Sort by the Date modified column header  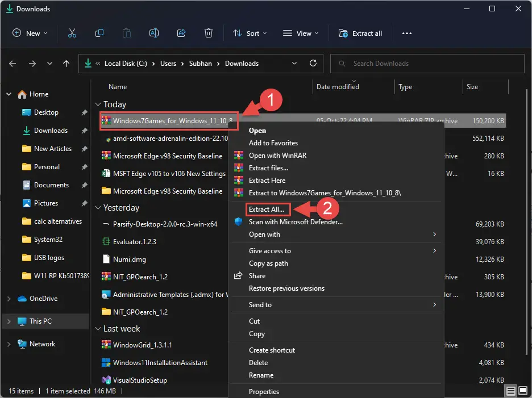coord(338,87)
